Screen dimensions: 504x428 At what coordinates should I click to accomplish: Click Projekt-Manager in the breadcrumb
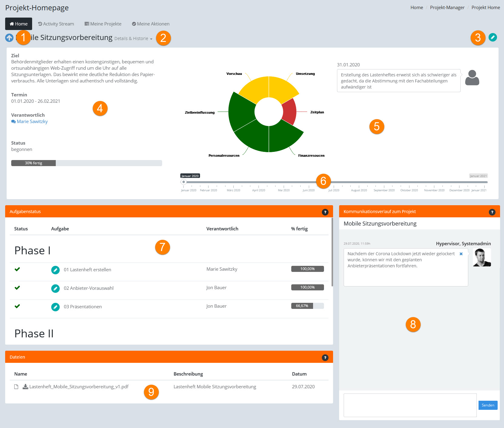tap(447, 8)
